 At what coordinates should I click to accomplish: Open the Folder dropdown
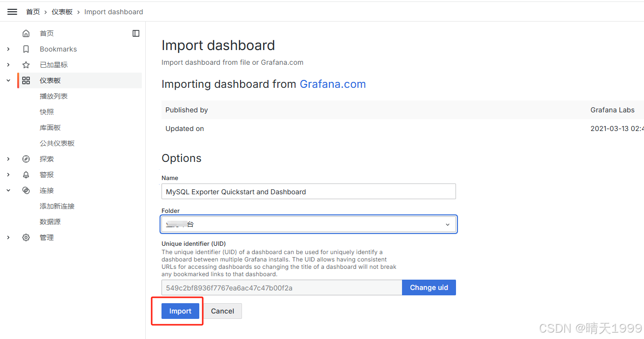[x=309, y=224]
